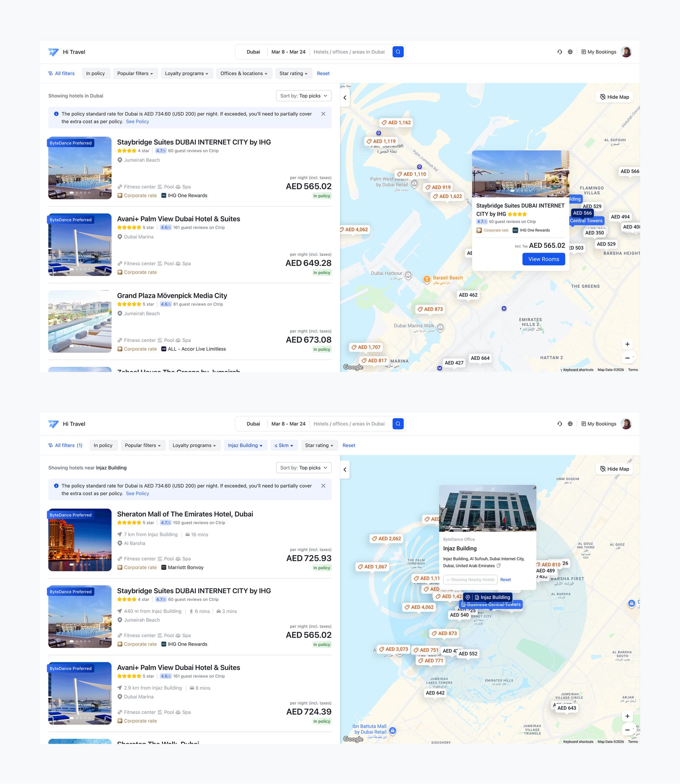The image size is (680, 784).
Task: Open the Injaz Building filter dropdown
Action: click(x=245, y=446)
